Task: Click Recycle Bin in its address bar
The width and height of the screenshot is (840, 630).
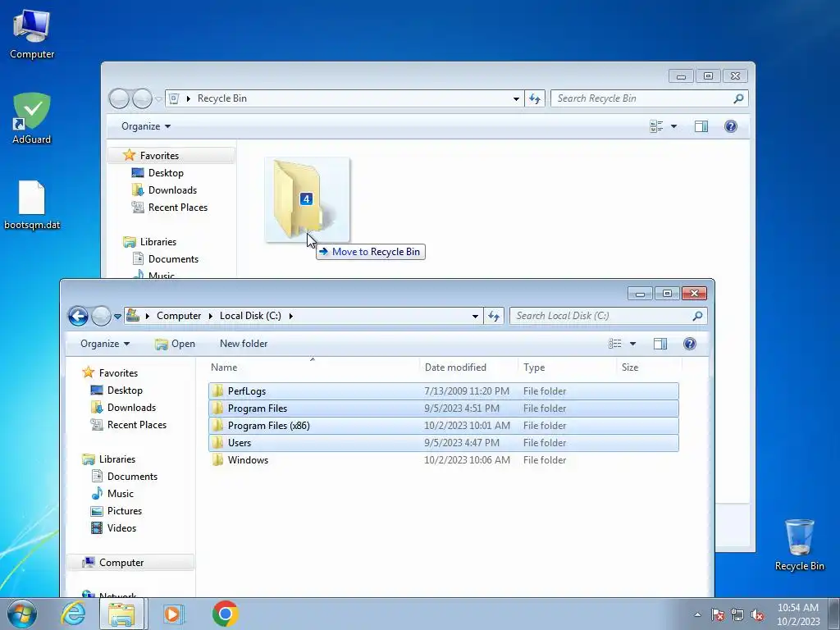Action: (221, 98)
